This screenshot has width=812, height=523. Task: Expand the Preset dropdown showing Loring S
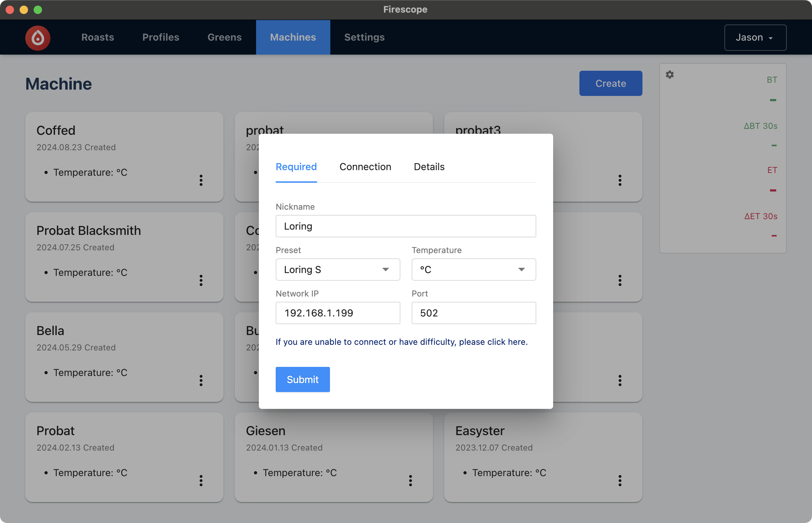pos(338,270)
